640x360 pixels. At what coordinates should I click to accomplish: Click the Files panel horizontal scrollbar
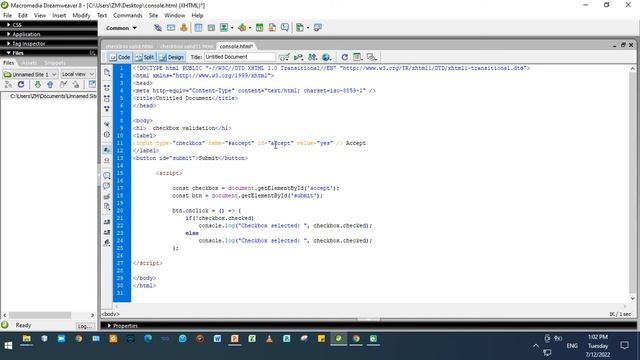pos(49,315)
